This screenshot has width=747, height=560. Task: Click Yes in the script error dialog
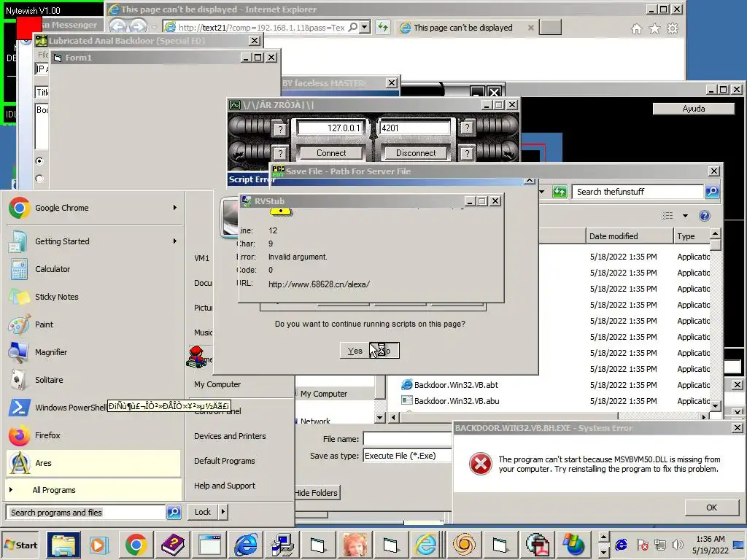pos(355,351)
